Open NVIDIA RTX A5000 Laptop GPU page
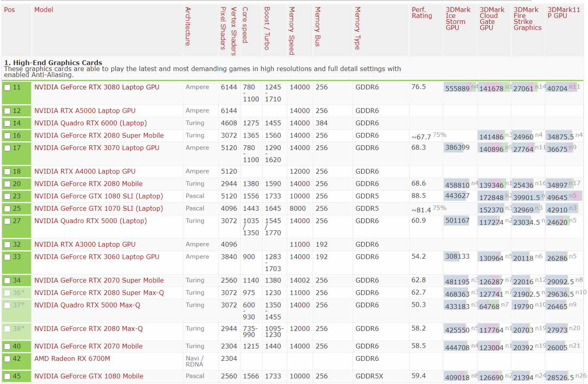This screenshot has height=384, width=588. [85, 111]
